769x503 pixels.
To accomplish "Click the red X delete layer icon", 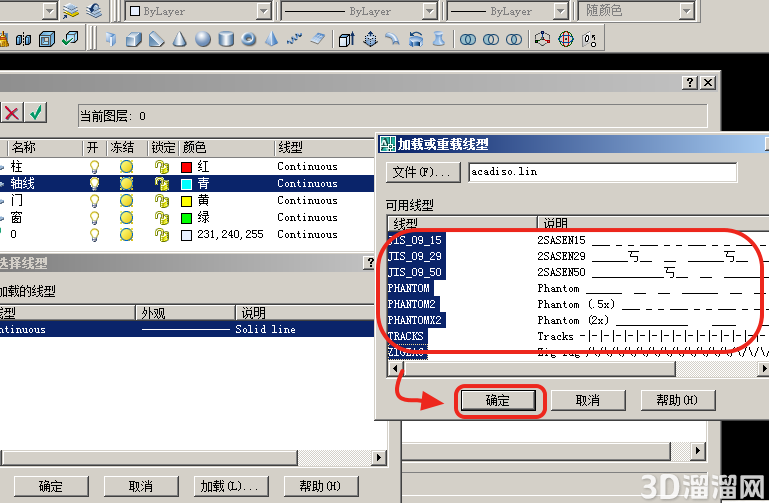I will coord(12,113).
